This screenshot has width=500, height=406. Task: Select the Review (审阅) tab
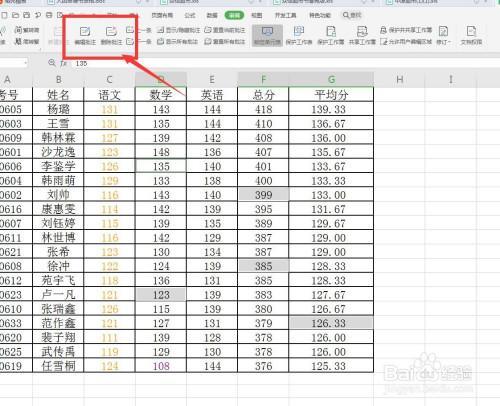[x=234, y=15]
